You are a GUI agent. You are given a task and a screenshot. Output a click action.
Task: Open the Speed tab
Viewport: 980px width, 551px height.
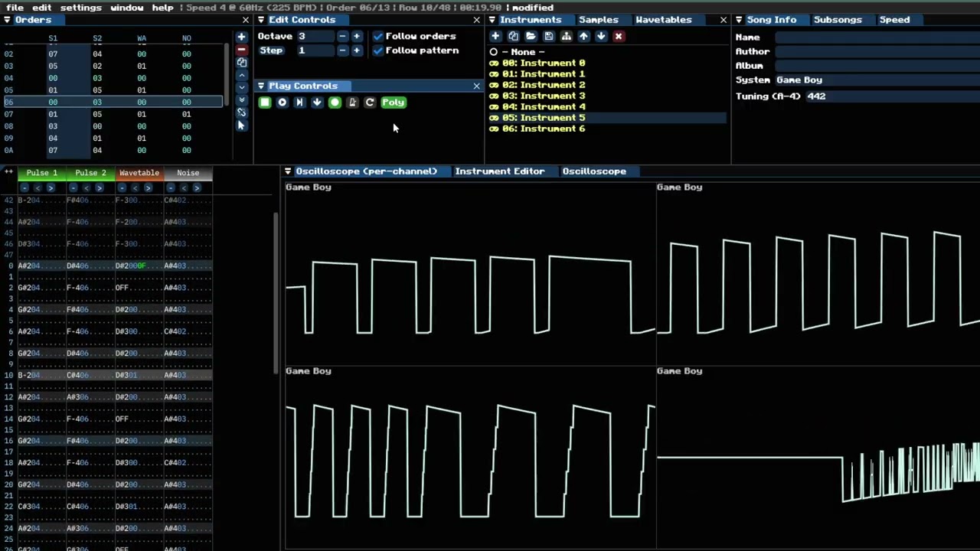[x=894, y=20]
